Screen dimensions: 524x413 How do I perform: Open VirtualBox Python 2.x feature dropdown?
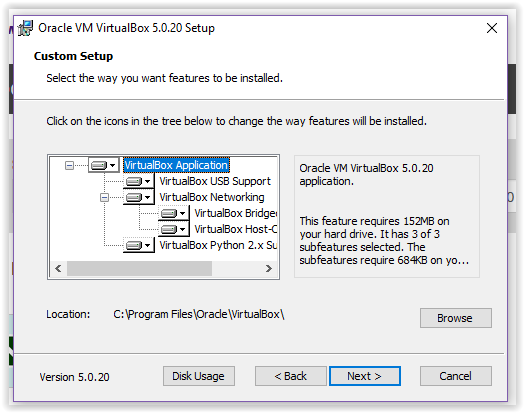coord(139,245)
